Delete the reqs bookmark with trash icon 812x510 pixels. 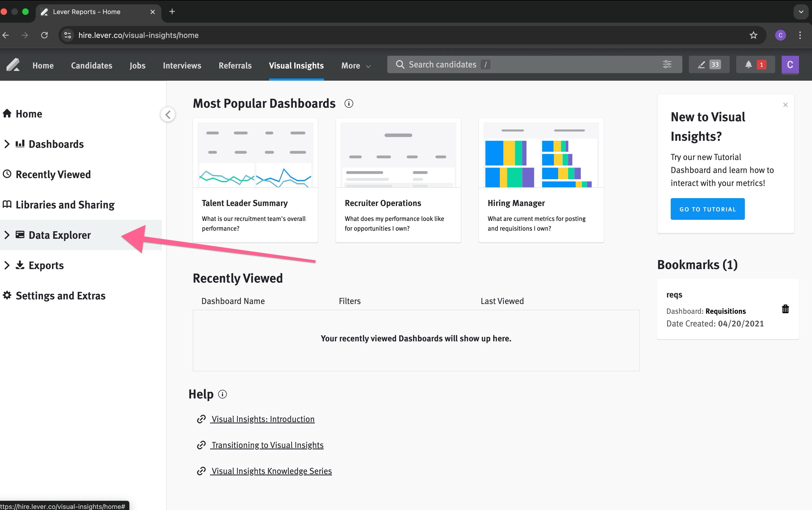click(785, 309)
